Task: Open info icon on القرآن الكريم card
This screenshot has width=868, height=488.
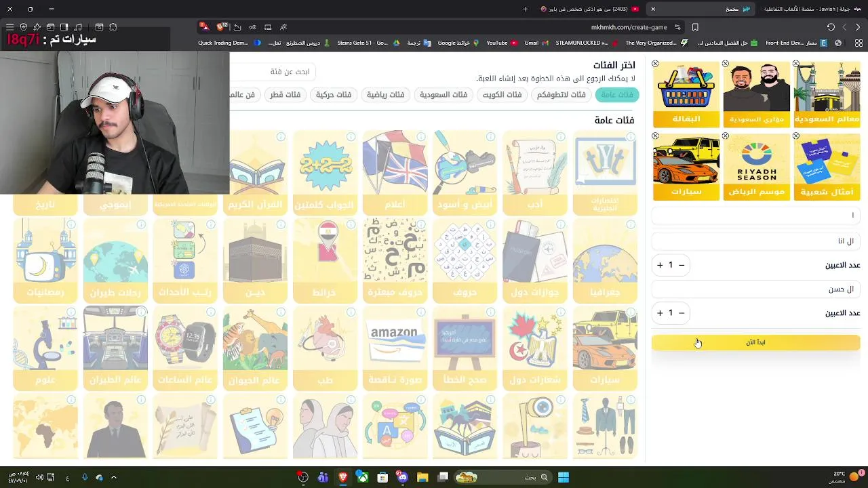Action: 281,137
